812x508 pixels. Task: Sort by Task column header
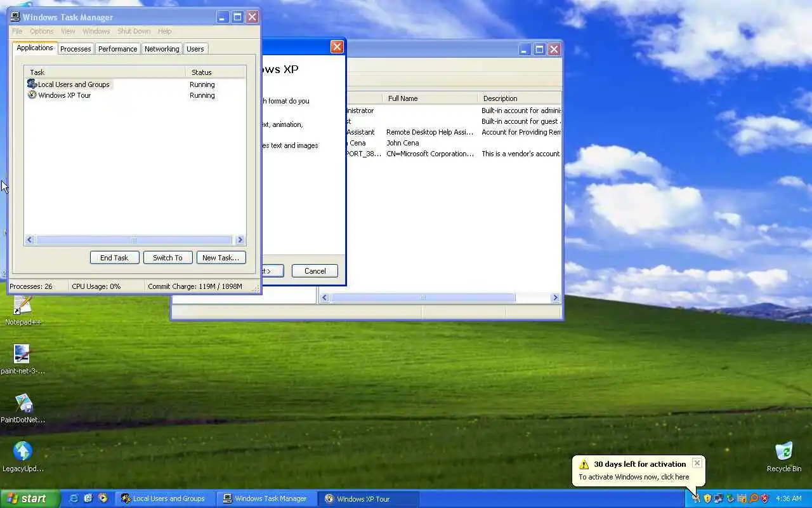click(105, 72)
